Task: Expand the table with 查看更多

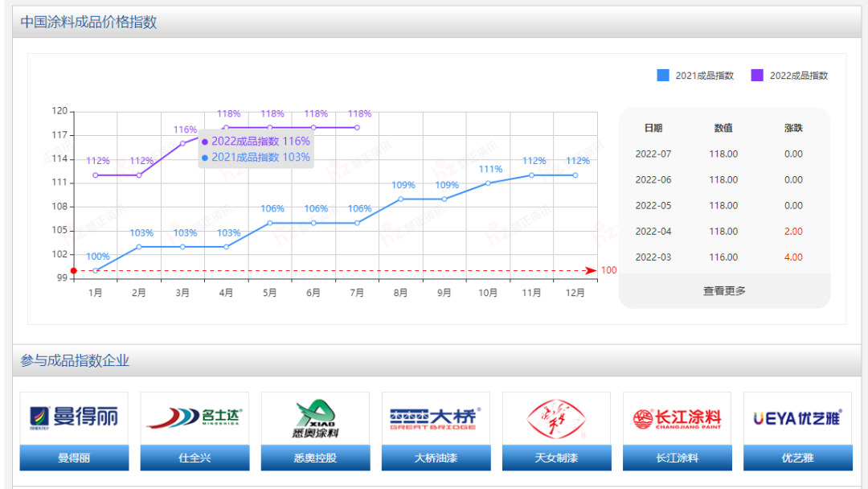Action: click(724, 291)
